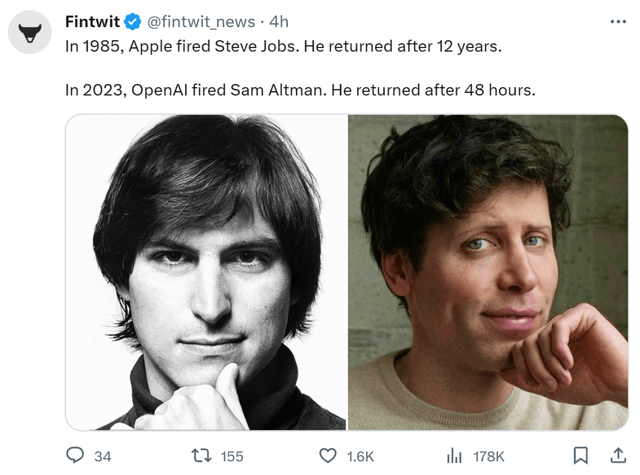Bookmark this post
Screen dimensions: 640x475
point(580,455)
